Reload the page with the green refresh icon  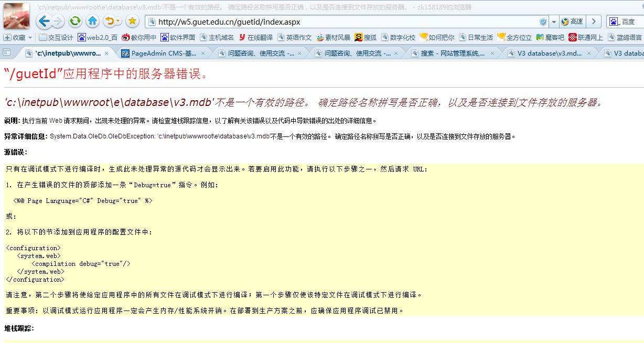point(75,22)
